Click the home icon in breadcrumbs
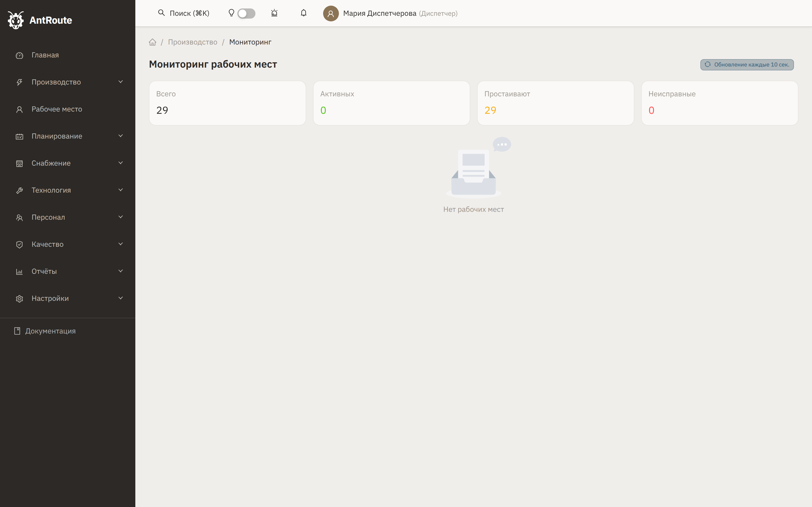This screenshot has height=507, width=812. [153, 42]
